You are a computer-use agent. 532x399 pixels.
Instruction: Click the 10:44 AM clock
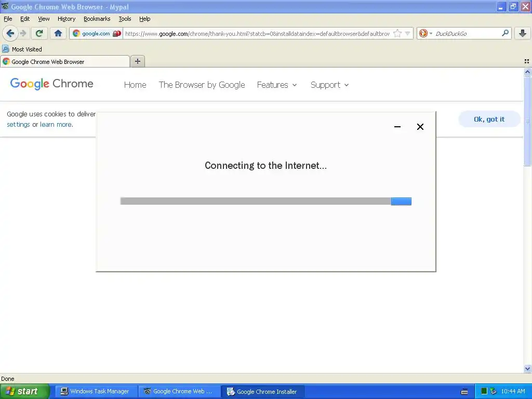pyautogui.click(x=513, y=391)
